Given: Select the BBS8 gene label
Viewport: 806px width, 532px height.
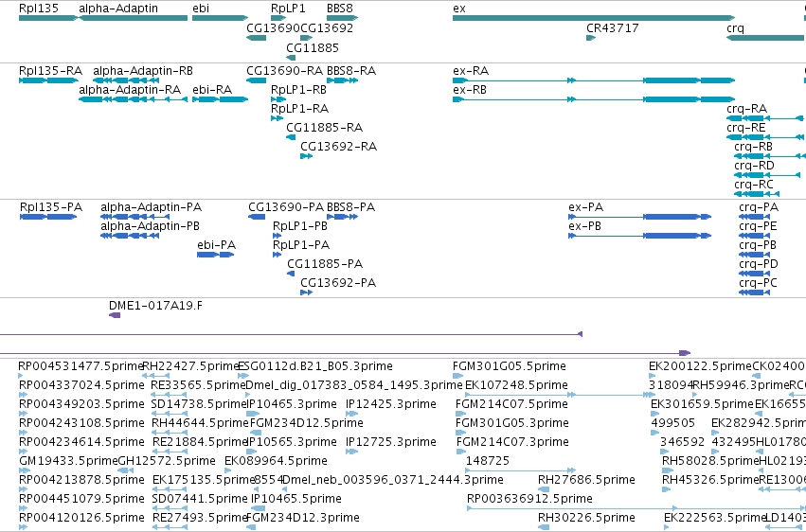Looking at the screenshot, I should pyautogui.click(x=340, y=9).
